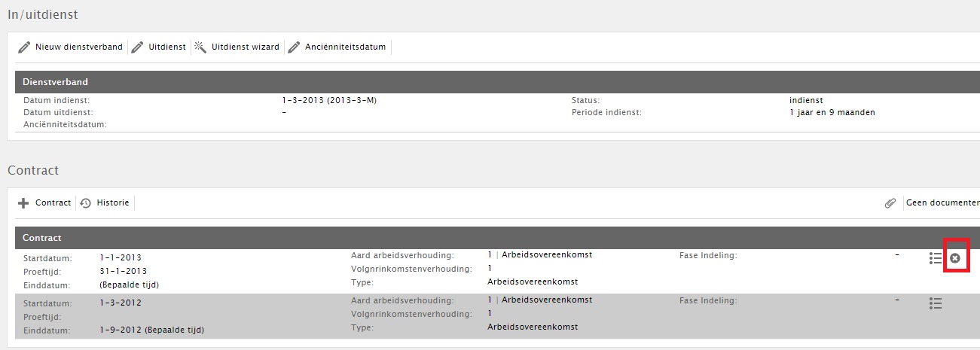Screen dimensions: 980x350
Task: Click the Geen documenten link
Action: pos(943,203)
